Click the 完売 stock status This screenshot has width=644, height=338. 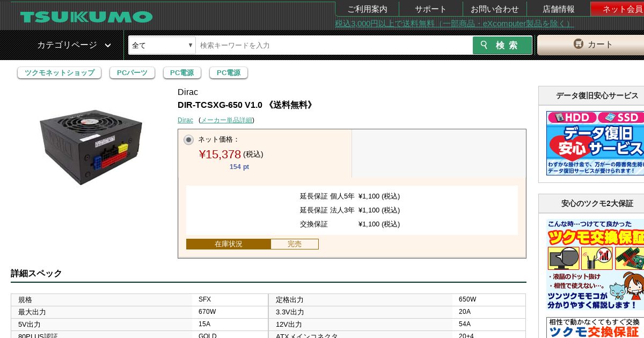coord(295,244)
